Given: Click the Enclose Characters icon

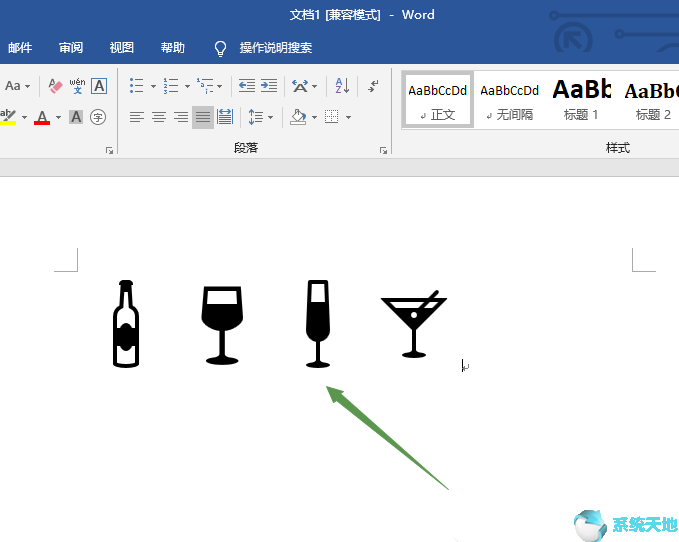Looking at the screenshot, I should point(98,117).
